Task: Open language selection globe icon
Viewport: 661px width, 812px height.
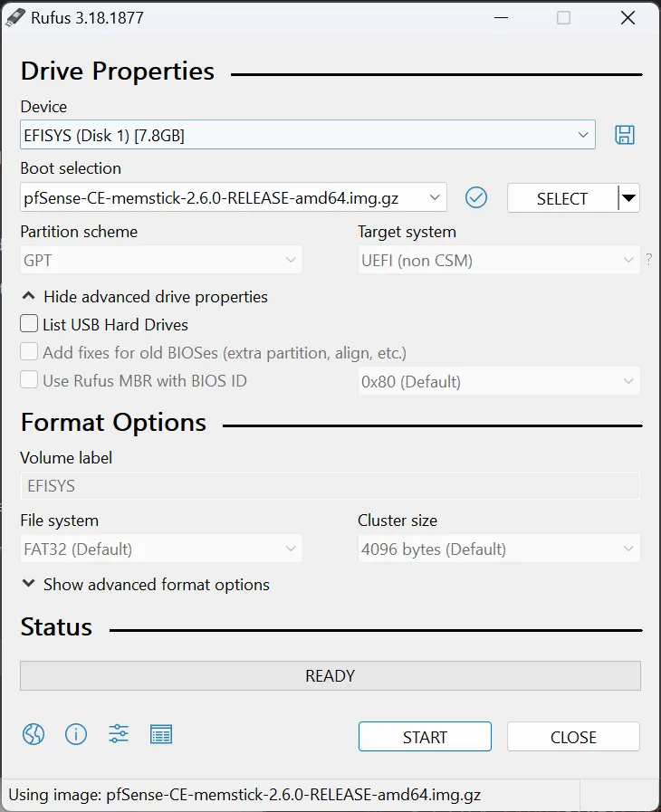Action: tap(34, 734)
